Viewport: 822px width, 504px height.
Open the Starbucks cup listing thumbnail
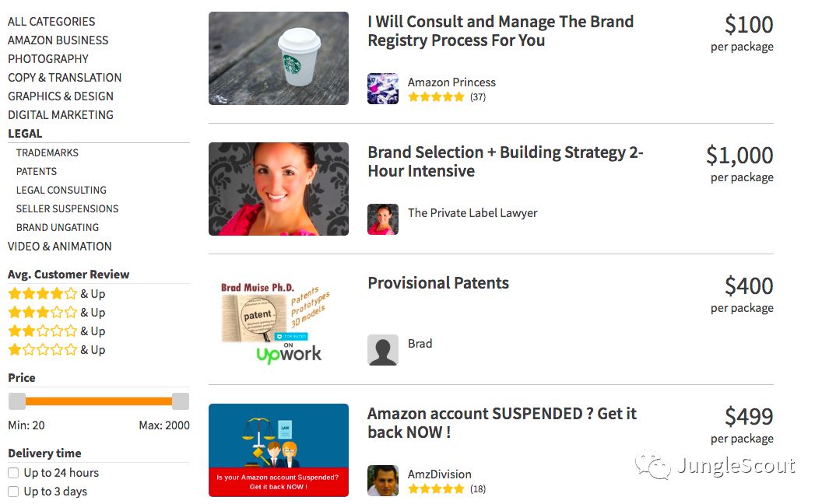(x=278, y=58)
